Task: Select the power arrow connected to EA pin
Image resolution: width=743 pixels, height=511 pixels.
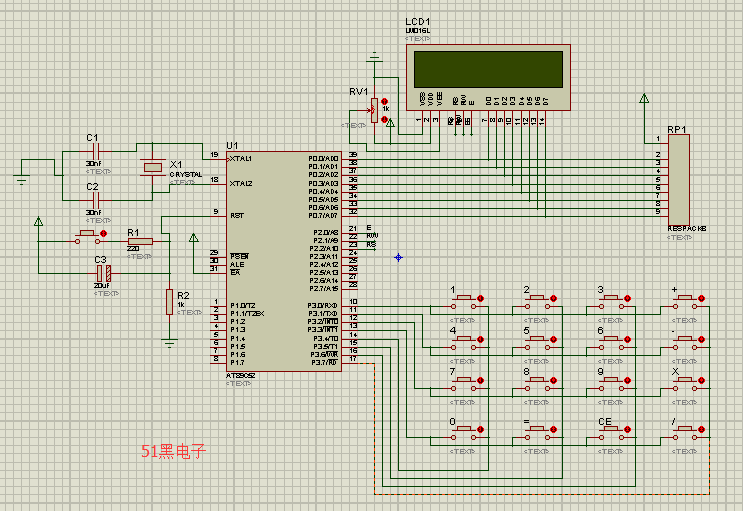Action: pos(193,237)
